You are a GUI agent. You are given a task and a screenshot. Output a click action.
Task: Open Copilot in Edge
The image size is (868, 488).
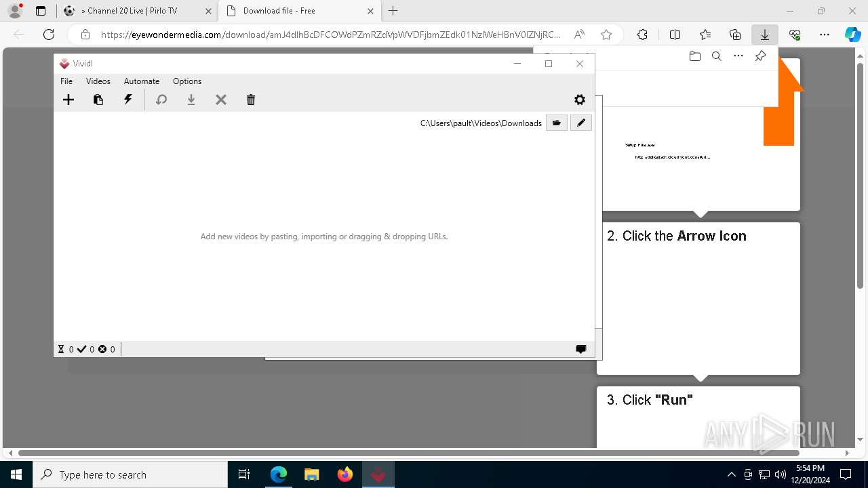point(853,35)
